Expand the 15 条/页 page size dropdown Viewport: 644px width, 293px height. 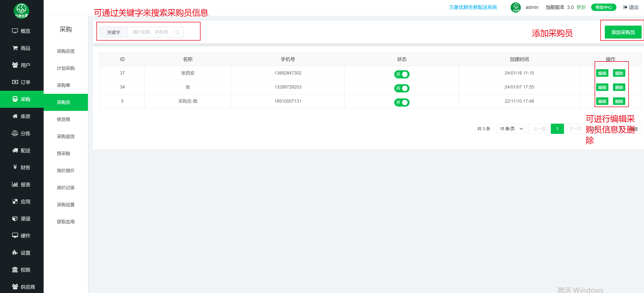click(x=510, y=129)
